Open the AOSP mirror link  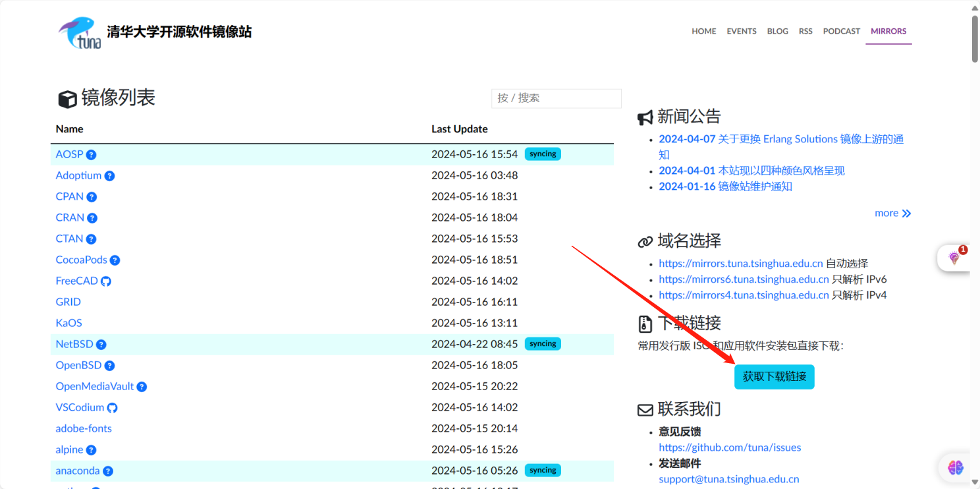pos(70,154)
